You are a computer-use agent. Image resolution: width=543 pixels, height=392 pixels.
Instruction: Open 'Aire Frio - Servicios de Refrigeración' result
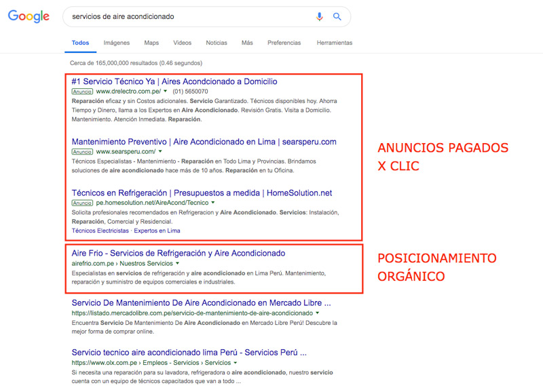pyautogui.click(x=179, y=253)
